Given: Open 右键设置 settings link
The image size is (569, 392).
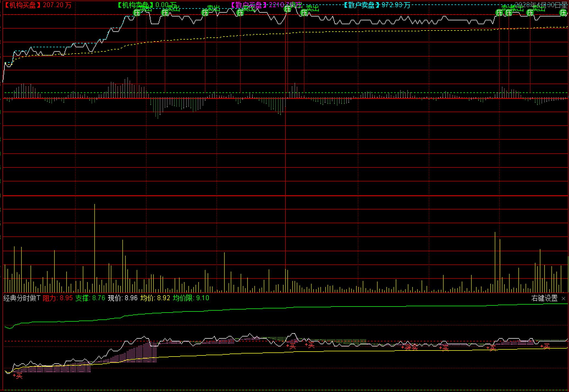Looking at the screenshot, I should [544, 298].
